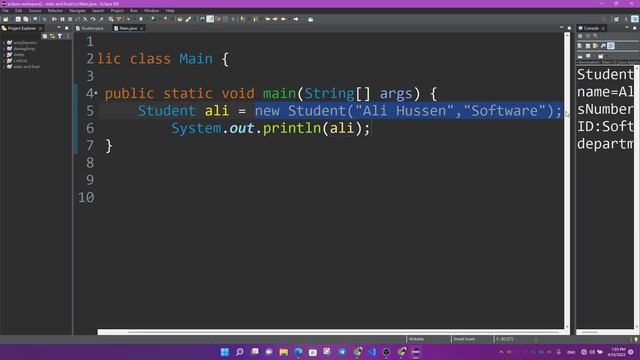The height and width of the screenshot is (360, 640).
Task: Maximize the Project Explorer panel
Action: pos(67,28)
